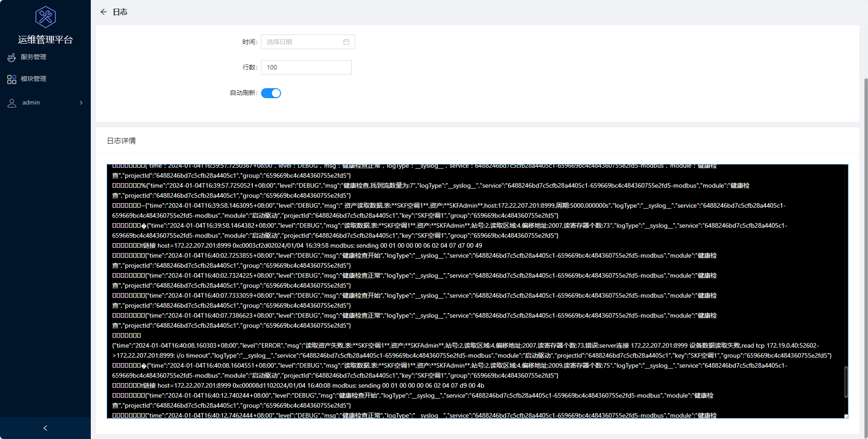Click the log line ending 'd9 00 4b'

298,385
